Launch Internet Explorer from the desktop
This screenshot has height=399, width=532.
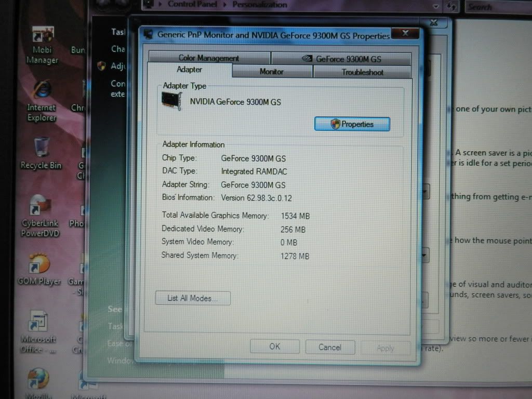tap(42, 100)
